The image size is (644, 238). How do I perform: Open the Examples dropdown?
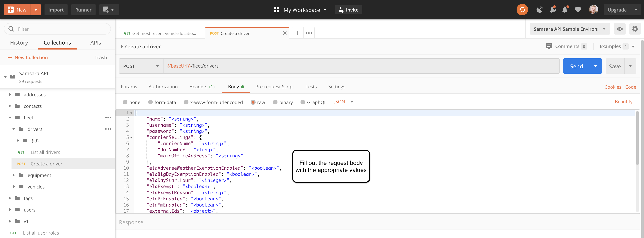[x=617, y=46]
